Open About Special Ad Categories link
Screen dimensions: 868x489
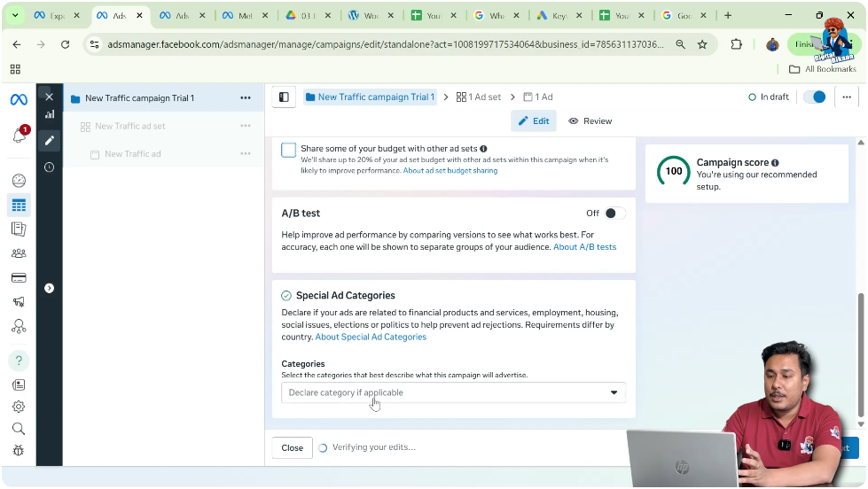(371, 337)
